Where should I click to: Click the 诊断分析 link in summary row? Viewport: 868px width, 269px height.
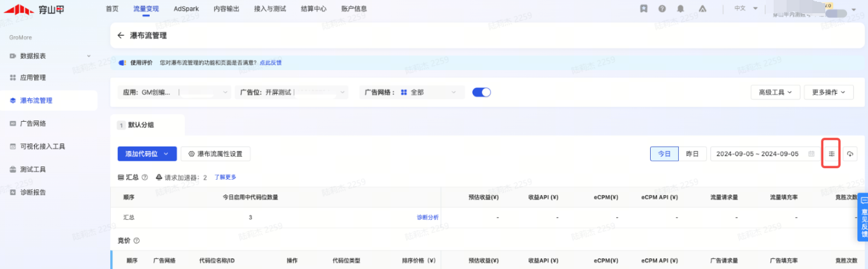pyautogui.click(x=428, y=217)
